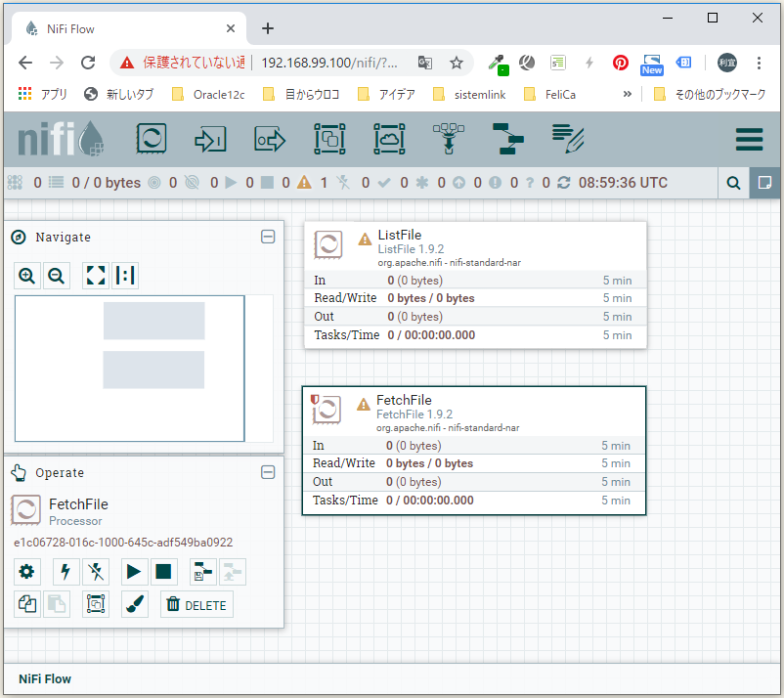Bookmark this page with star
784x698 pixels.
pos(456,63)
